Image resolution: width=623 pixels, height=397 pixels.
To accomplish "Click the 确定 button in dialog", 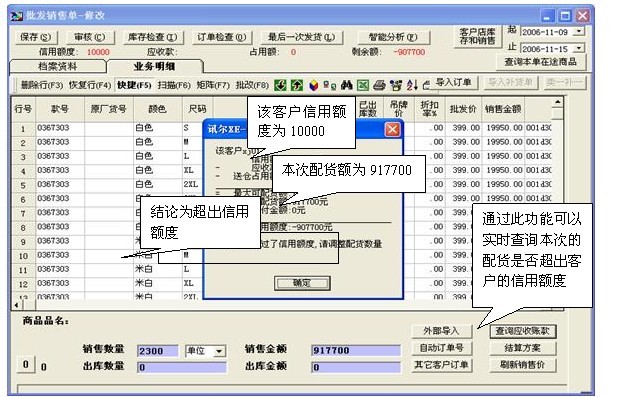I will 302,283.
